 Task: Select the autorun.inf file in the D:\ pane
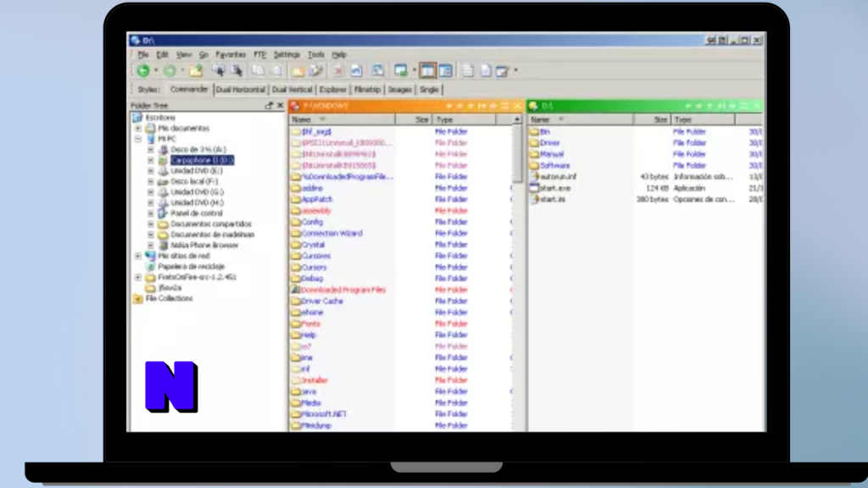click(x=558, y=176)
